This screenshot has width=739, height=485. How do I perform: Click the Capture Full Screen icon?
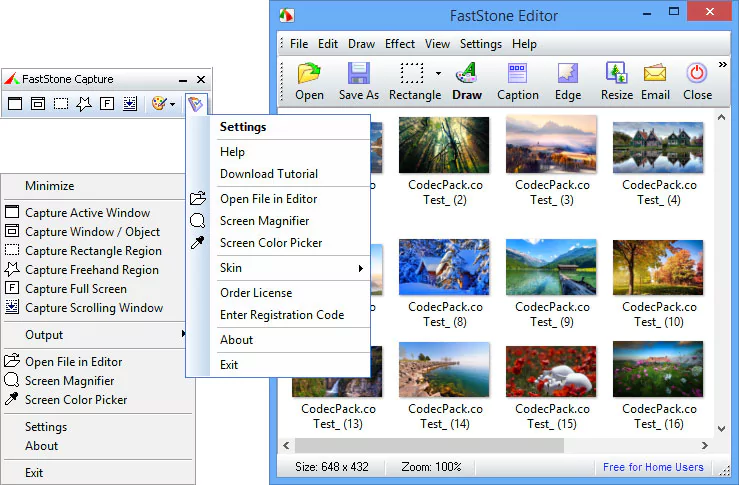coord(107,103)
